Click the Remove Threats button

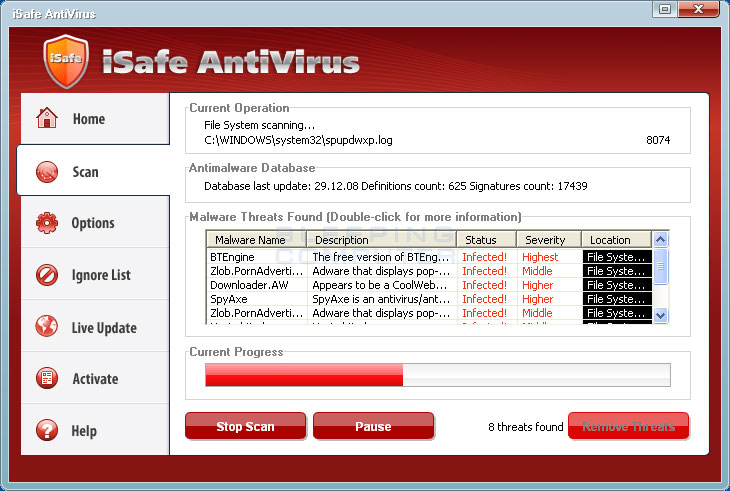point(629,426)
